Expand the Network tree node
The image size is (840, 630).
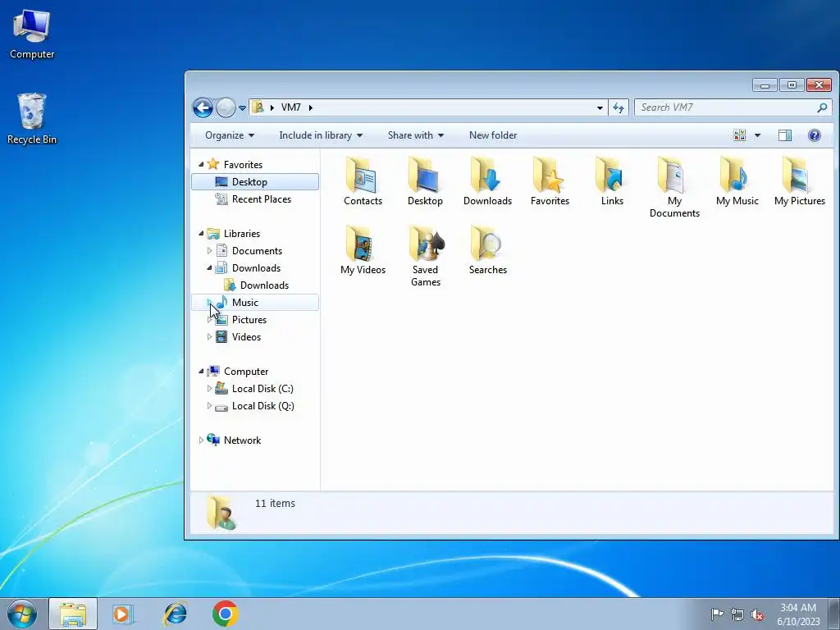[202, 441]
